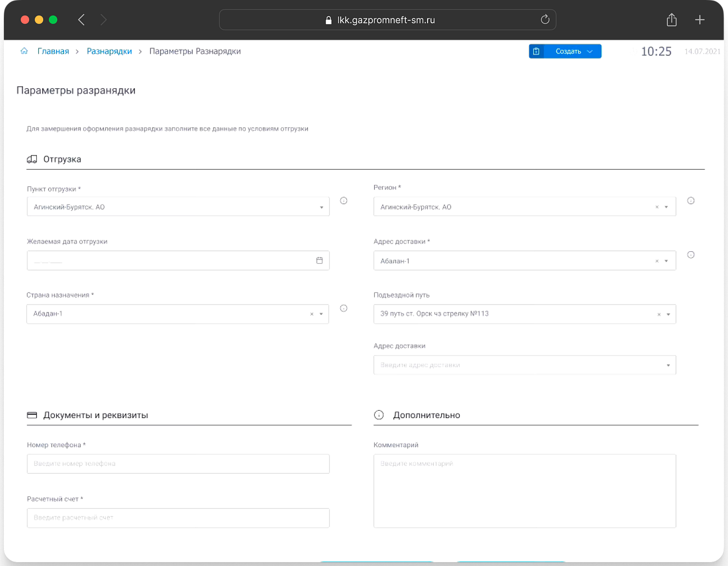Click the 10:25 clock display
Viewport: 728px width, 566px height.
click(656, 51)
